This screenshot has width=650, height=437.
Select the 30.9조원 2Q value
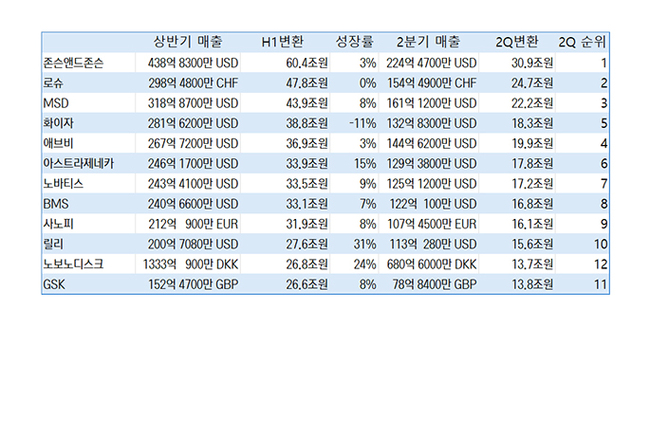click(x=532, y=63)
